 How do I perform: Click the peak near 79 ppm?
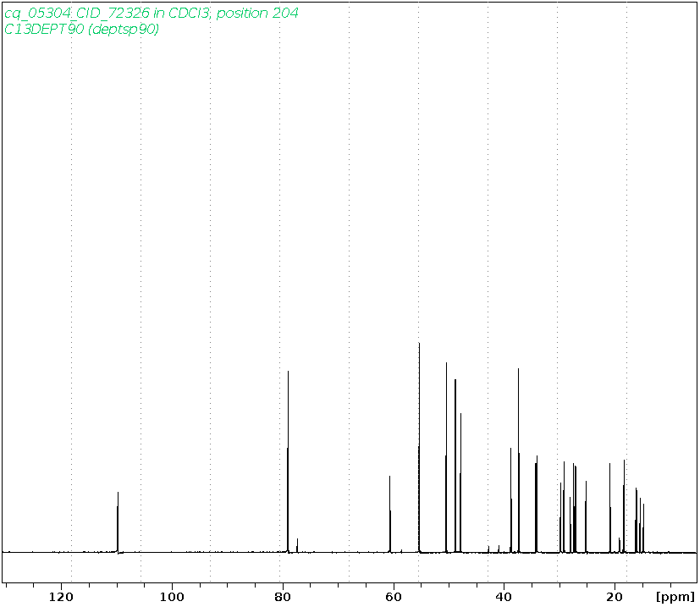click(288, 462)
